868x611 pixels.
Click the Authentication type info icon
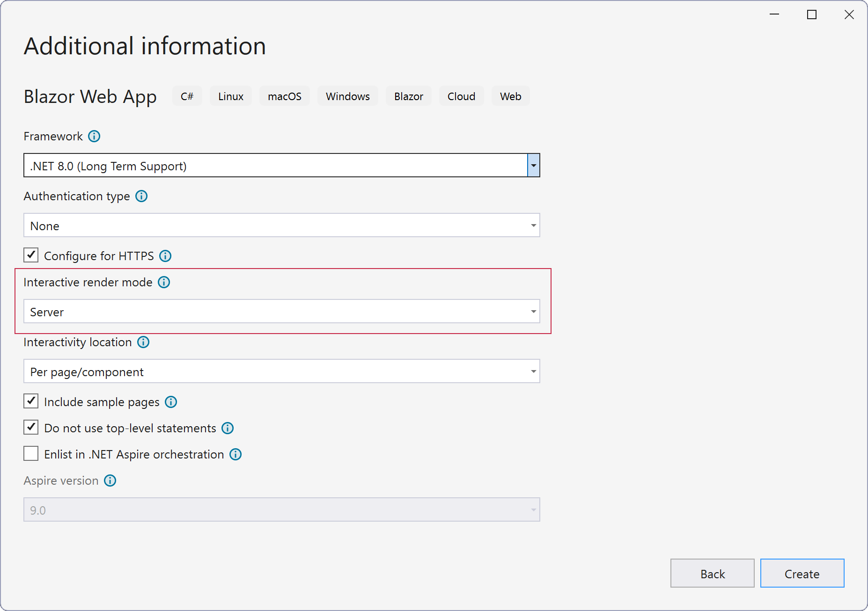[x=141, y=196]
